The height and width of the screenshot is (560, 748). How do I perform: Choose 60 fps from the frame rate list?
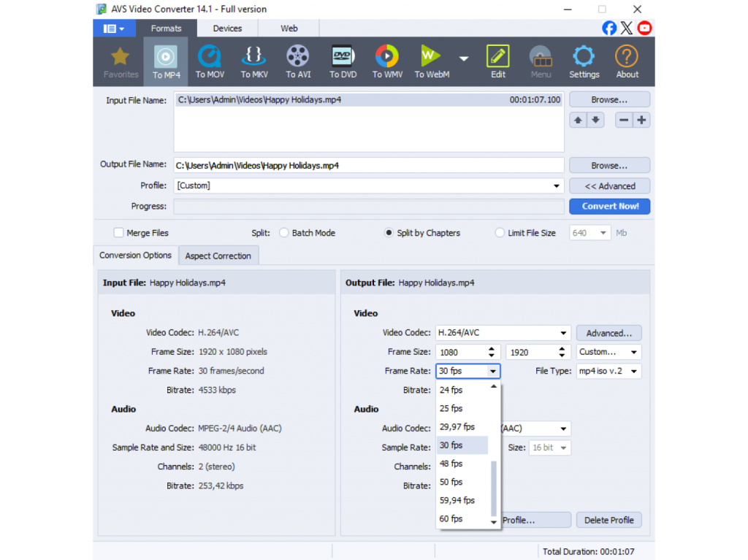tap(451, 518)
